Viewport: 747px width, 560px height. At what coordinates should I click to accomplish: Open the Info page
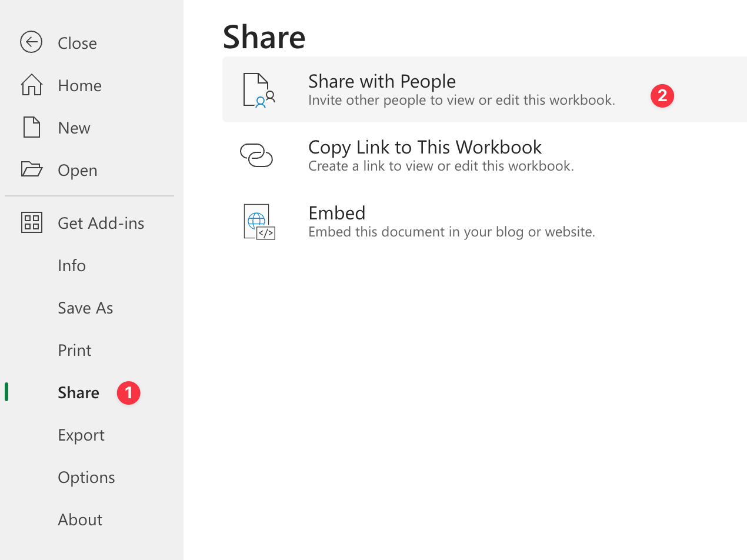point(71,265)
